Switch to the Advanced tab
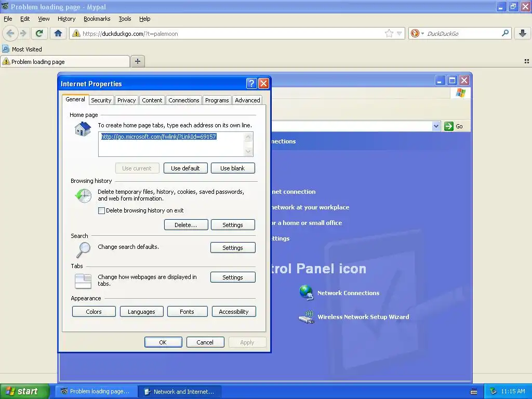The height and width of the screenshot is (399, 532). click(x=247, y=100)
